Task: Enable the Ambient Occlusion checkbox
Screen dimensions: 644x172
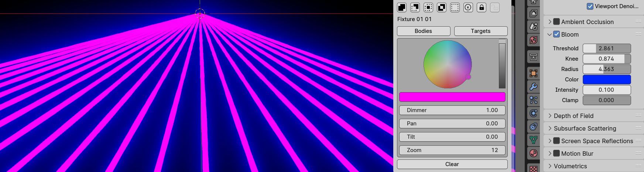Action: [x=556, y=22]
